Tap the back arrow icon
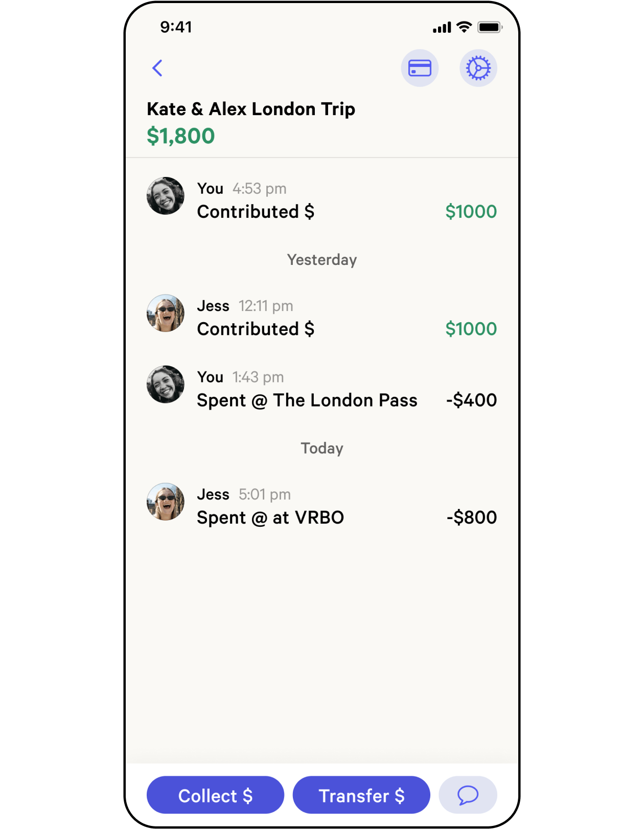Image resolution: width=644 pixels, height=829 pixels. [157, 68]
